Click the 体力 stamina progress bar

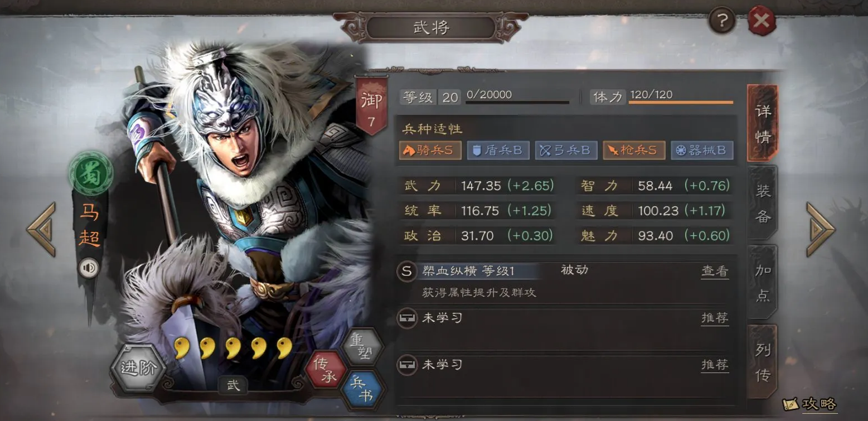(x=681, y=102)
